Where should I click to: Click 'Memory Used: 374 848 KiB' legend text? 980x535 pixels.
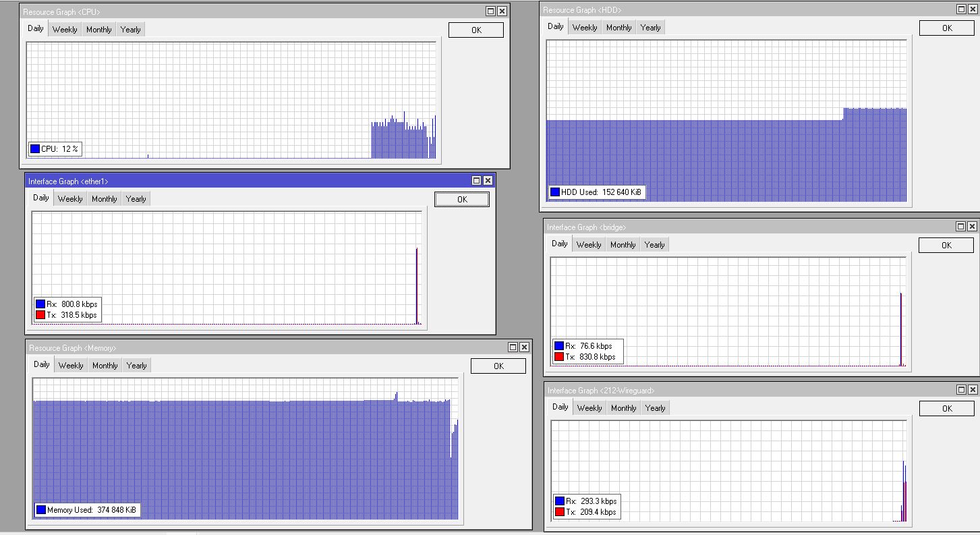pyautogui.click(x=91, y=510)
